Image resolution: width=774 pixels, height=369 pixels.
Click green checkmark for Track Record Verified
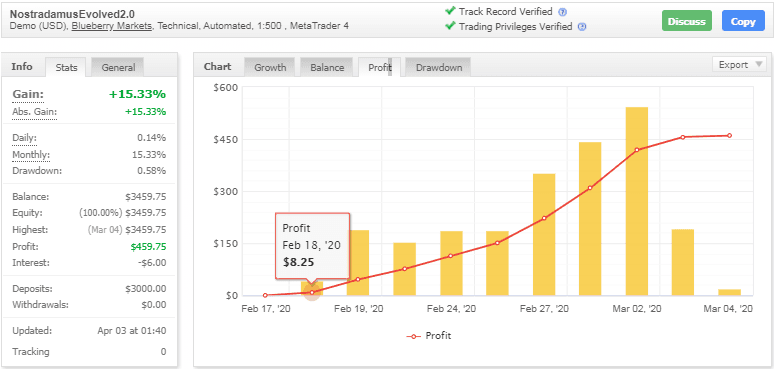pos(450,11)
